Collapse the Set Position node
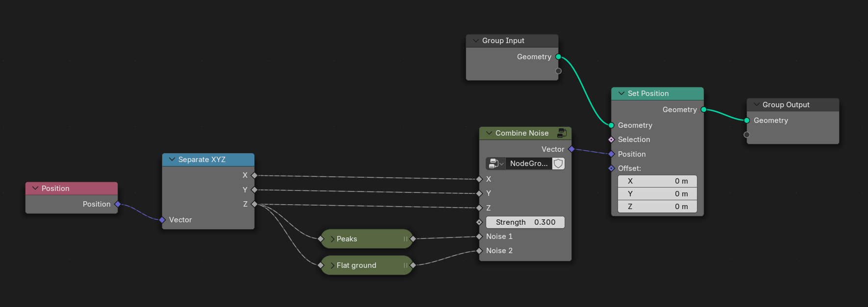Screen dimensions: 868x307 tap(621, 94)
